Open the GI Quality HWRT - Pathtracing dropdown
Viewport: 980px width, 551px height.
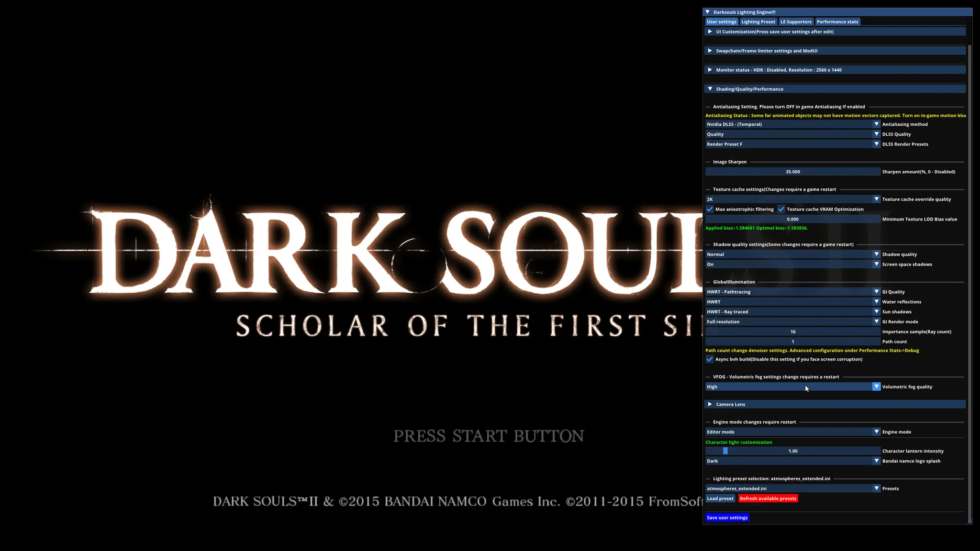[793, 292]
